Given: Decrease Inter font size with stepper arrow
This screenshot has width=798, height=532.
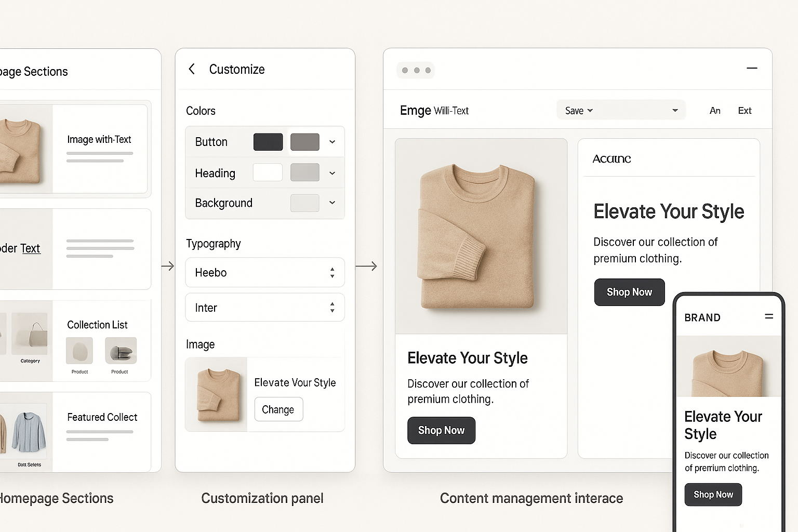Looking at the screenshot, I should click(x=332, y=311).
